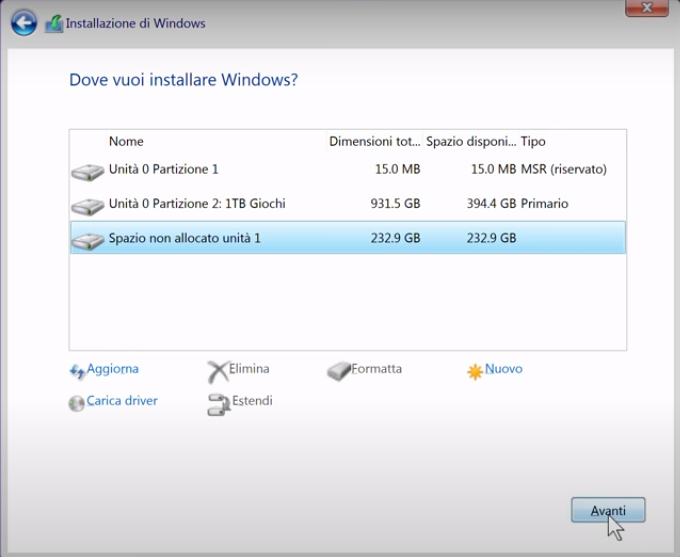Click the Nuovo star icon

[475, 371]
